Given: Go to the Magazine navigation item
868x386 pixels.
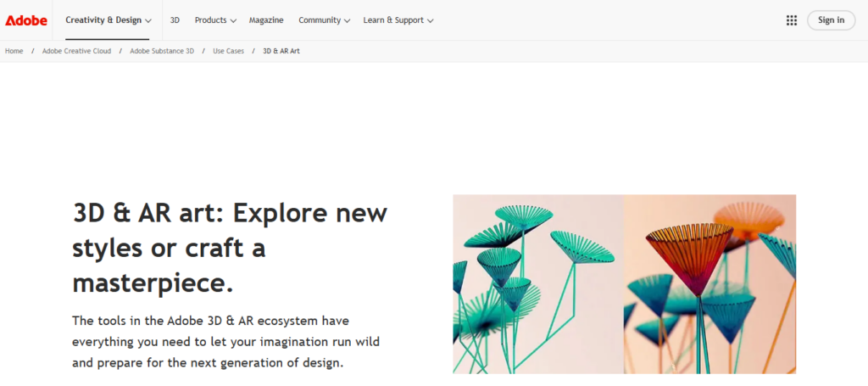Looking at the screenshot, I should 266,20.
